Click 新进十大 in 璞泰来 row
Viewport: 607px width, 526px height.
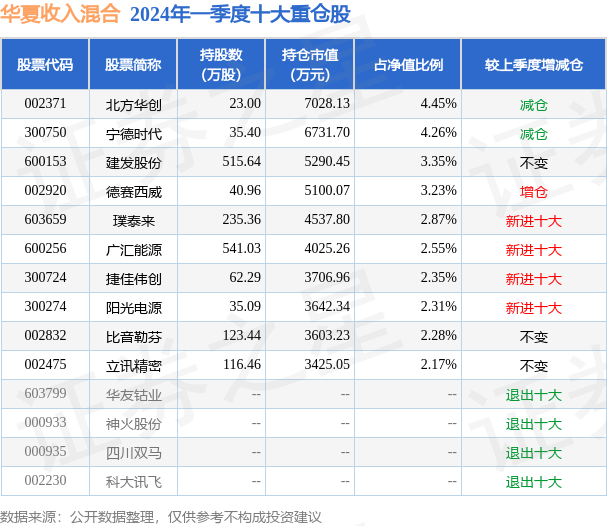point(533,221)
